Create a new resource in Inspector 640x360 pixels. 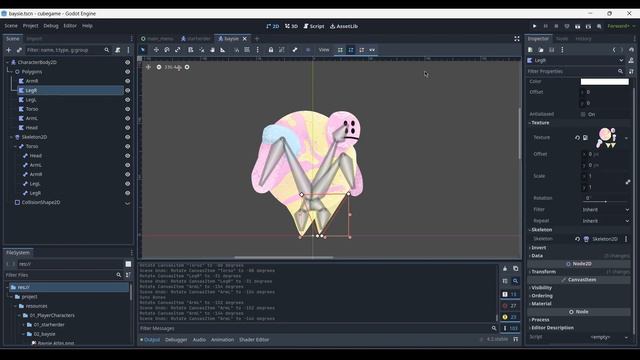point(530,50)
